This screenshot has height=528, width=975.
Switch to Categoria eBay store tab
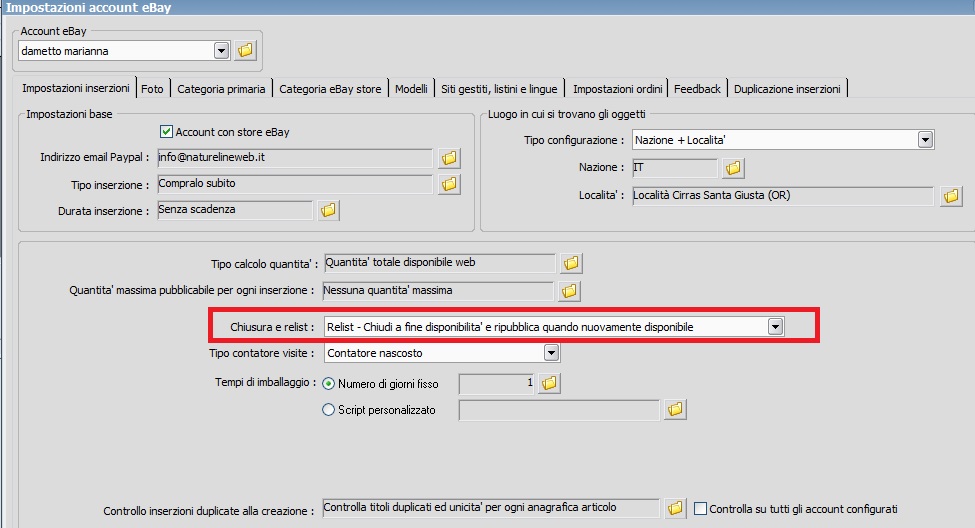point(330,89)
